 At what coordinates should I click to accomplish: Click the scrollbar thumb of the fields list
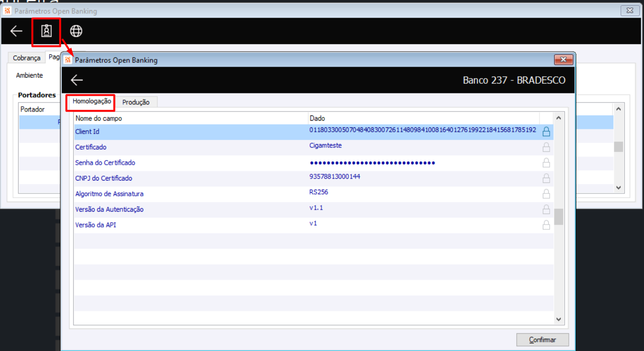pyautogui.click(x=559, y=216)
